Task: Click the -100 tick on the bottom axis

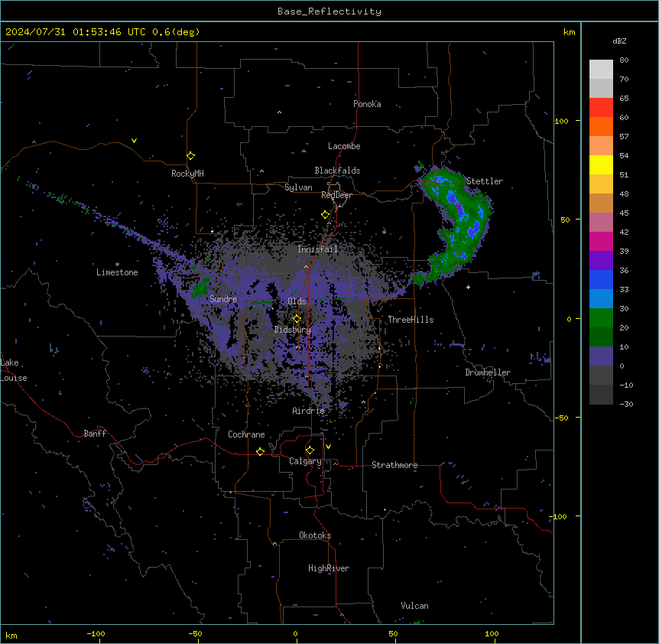Action: coord(96,634)
